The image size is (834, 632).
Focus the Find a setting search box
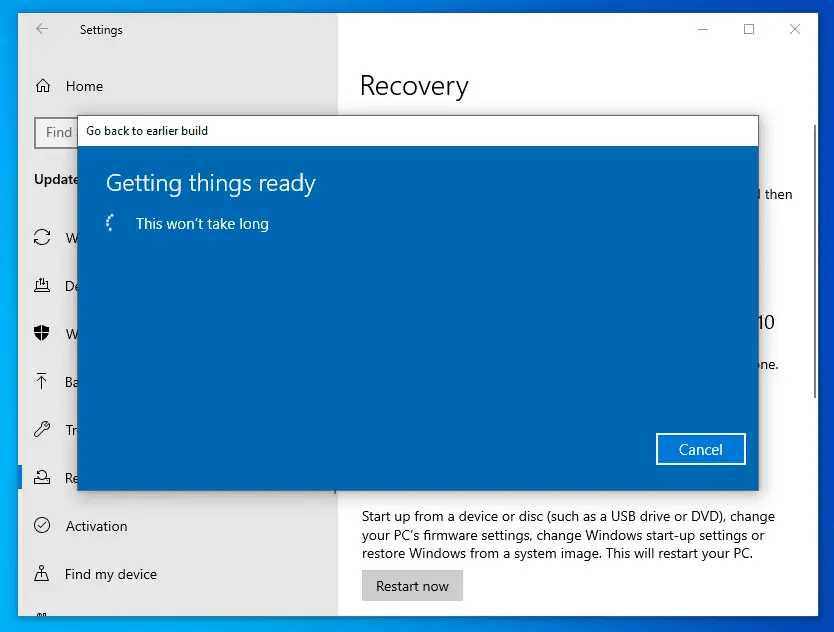click(57, 132)
